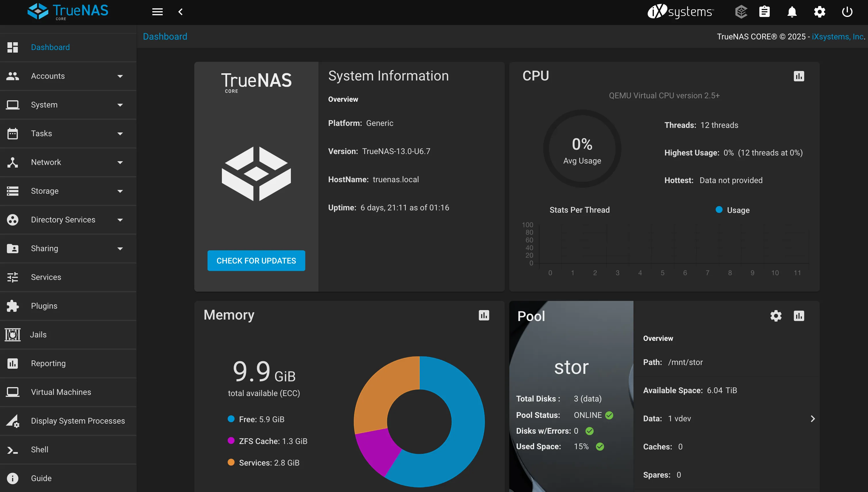Click the Network topology icon
The image size is (868, 492).
click(12, 162)
